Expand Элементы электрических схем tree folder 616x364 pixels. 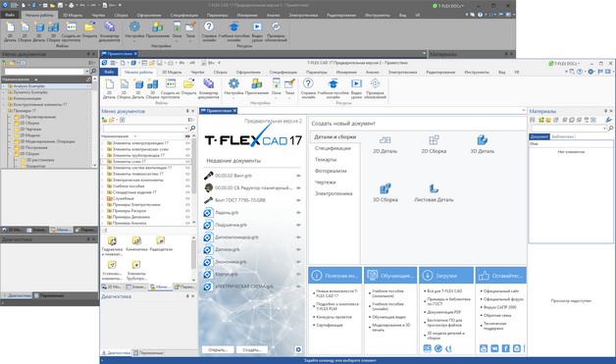103,149
